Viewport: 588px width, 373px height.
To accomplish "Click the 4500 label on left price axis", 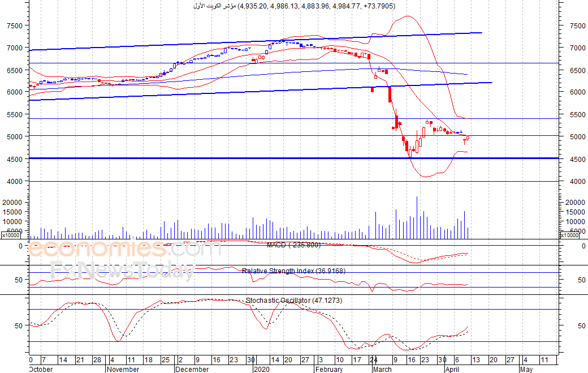I will (x=15, y=160).
